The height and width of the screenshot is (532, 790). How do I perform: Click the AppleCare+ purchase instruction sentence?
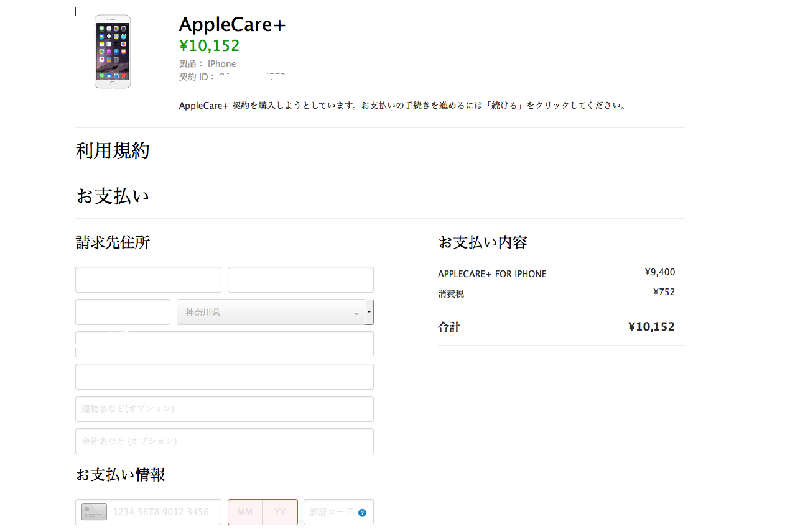(x=402, y=106)
